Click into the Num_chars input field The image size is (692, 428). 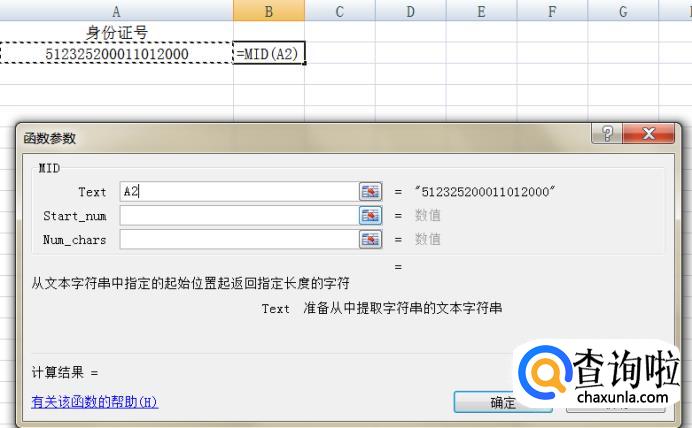click(238, 239)
